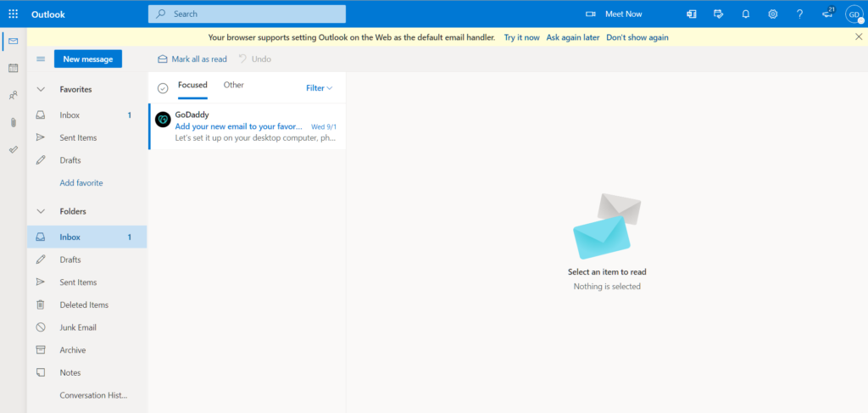
Task: Click the Don't show again link
Action: click(637, 37)
